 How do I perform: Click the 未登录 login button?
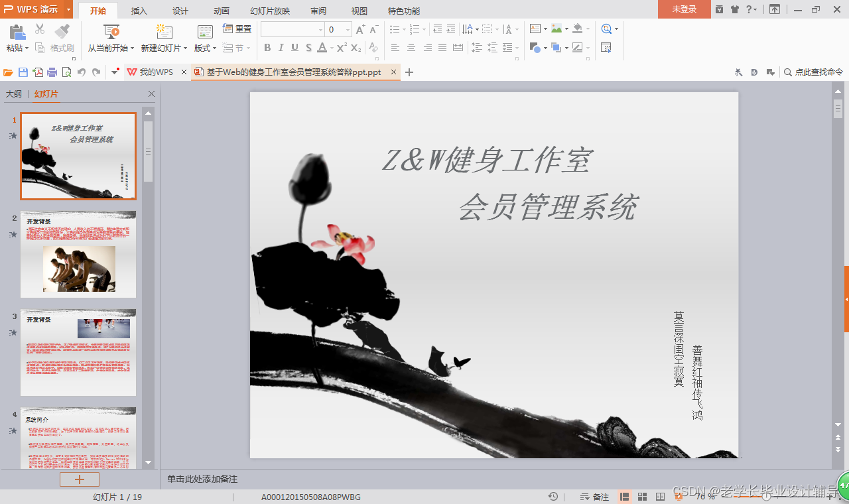pyautogui.click(x=684, y=10)
